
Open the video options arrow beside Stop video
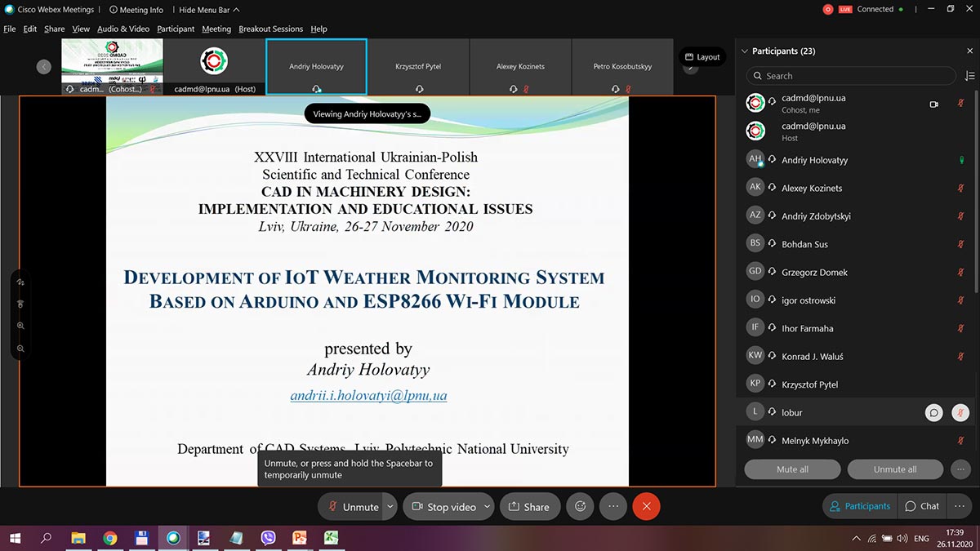(487, 507)
